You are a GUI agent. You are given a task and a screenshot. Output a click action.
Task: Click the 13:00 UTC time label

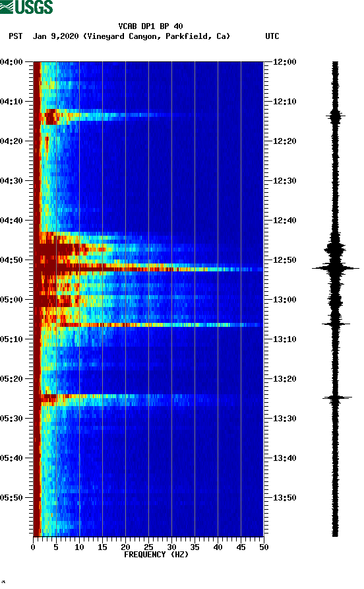[x=284, y=300]
